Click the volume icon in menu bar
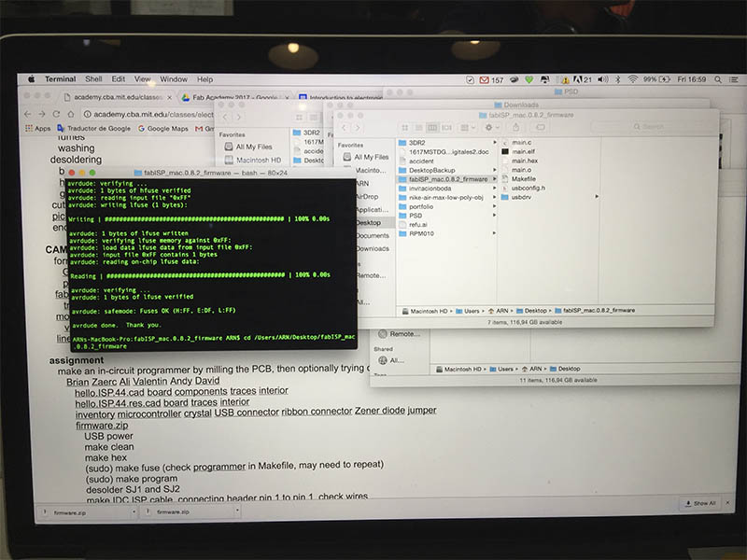 [602, 79]
